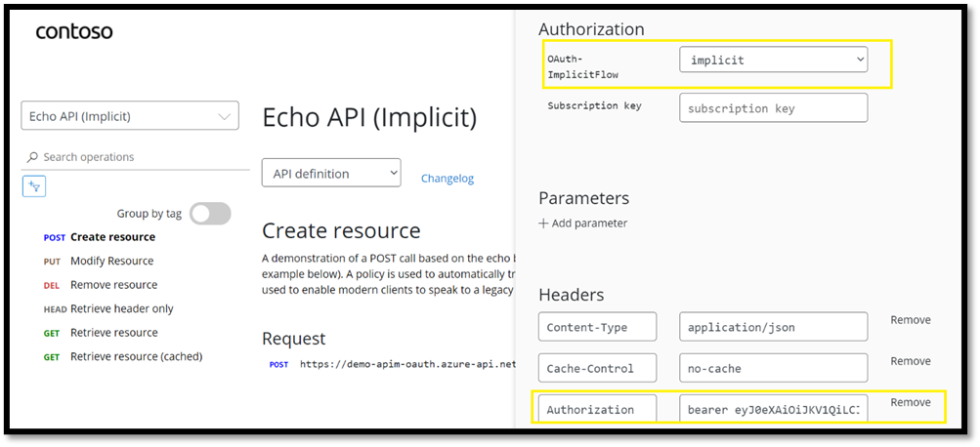Viewport: 980px width, 447px height.
Task: Click the no-cache value field
Action: 773,368
